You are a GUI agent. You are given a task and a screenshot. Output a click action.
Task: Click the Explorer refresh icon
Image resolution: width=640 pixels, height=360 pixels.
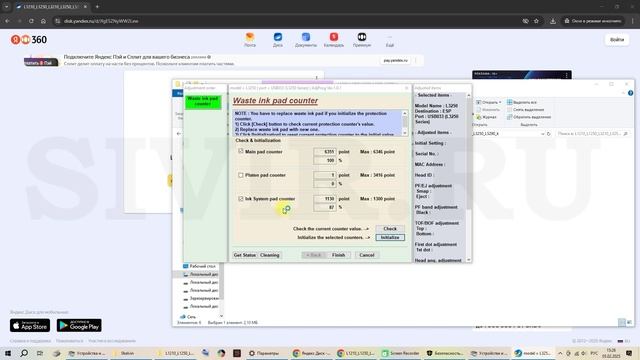click(x=549, y=134)
